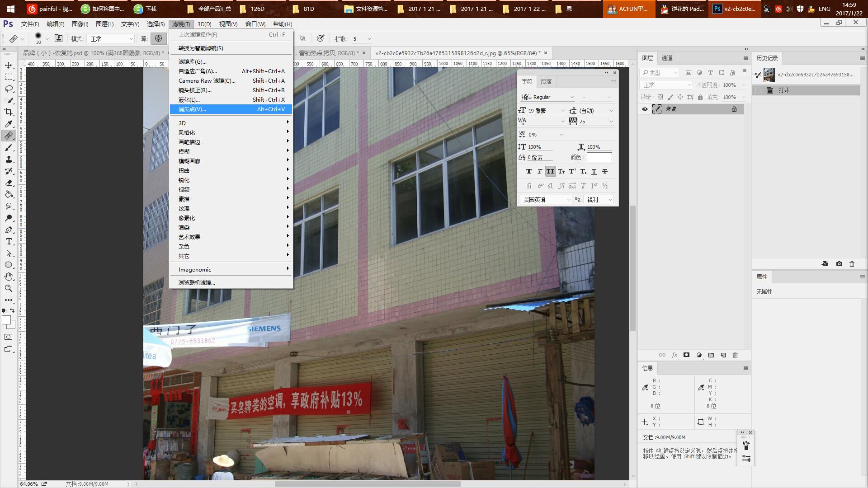This screenshot has height=488, width=868.
Task: Expand the anti-aliasing 锐利 dropdown
Action: (x=599, y=199)
